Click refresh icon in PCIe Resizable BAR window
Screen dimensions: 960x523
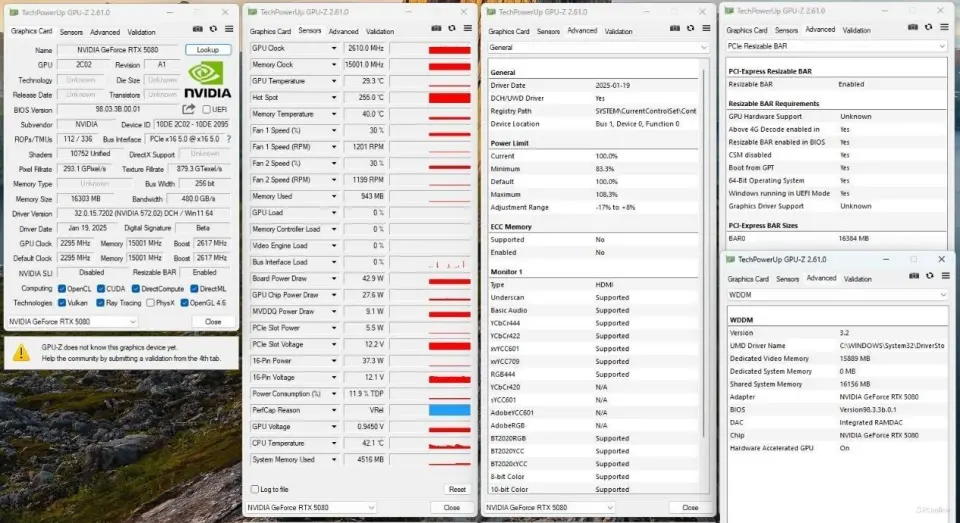pyautogui.click(x=926, y=28)
